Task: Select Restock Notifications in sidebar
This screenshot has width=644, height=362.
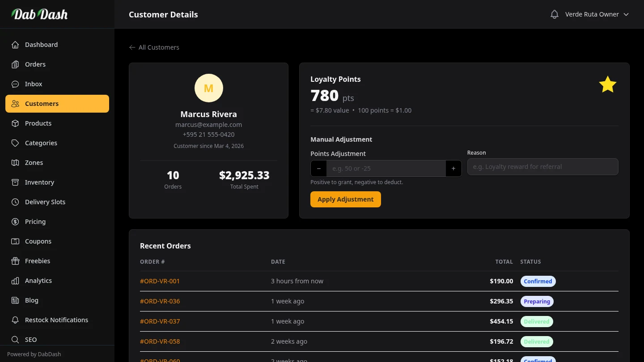Action: [x=56, y=320]
